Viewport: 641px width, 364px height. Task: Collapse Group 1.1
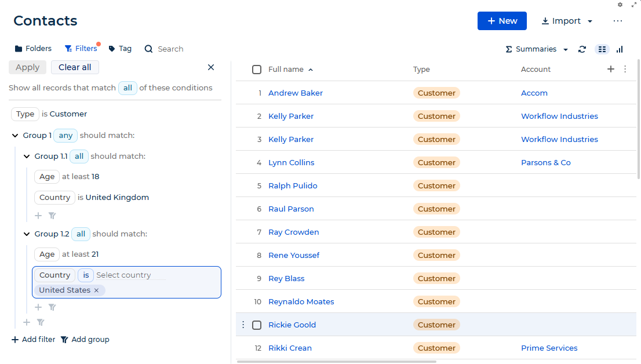click(x=27, y=156)
